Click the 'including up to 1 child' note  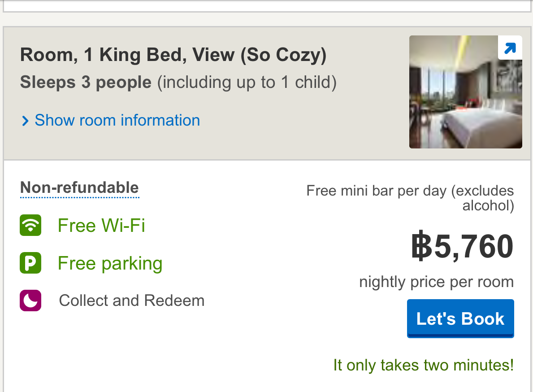point(247,83)
